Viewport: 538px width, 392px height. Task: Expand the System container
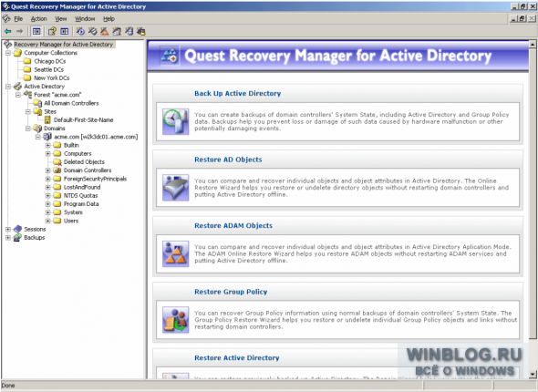point(48,212)
